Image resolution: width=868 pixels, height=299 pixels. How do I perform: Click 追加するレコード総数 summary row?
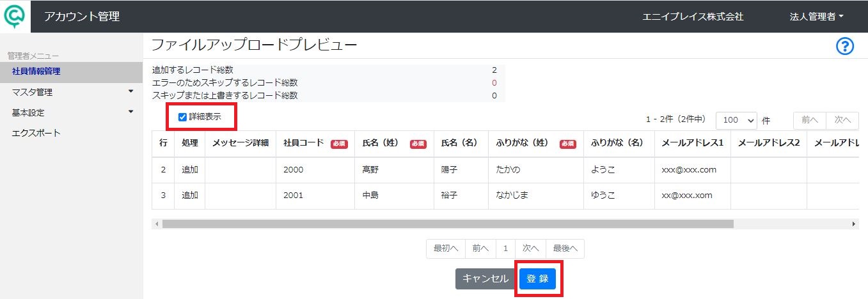328,70
